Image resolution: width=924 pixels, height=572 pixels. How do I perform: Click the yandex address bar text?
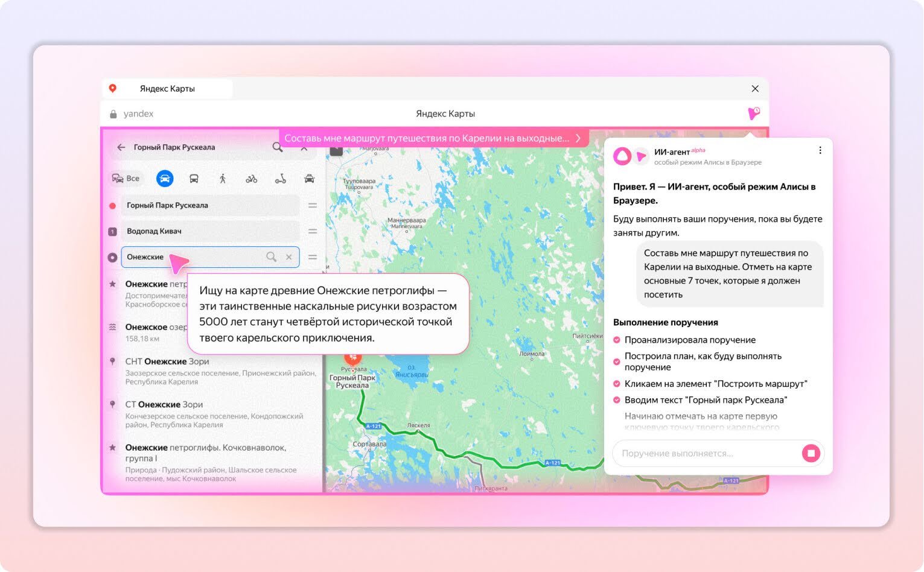tap(138, 114)
